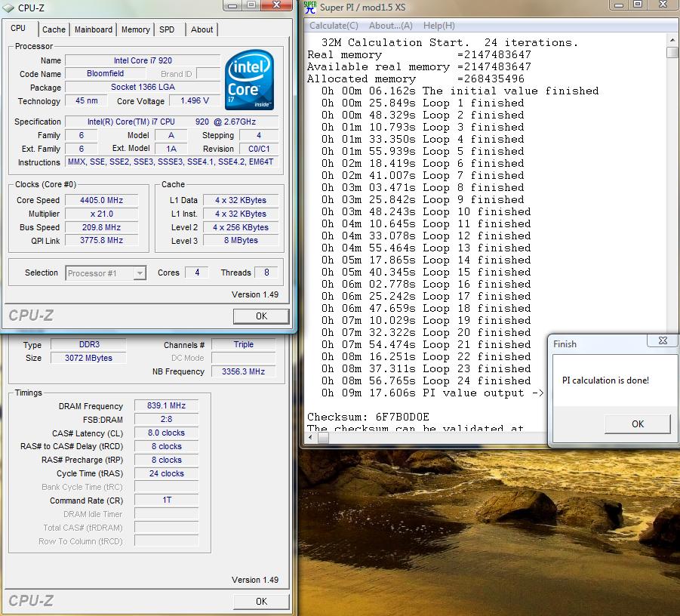Click OK in the front CPU-Z window
The width and height of the screenshot is (680, 616).
(261, 316)
